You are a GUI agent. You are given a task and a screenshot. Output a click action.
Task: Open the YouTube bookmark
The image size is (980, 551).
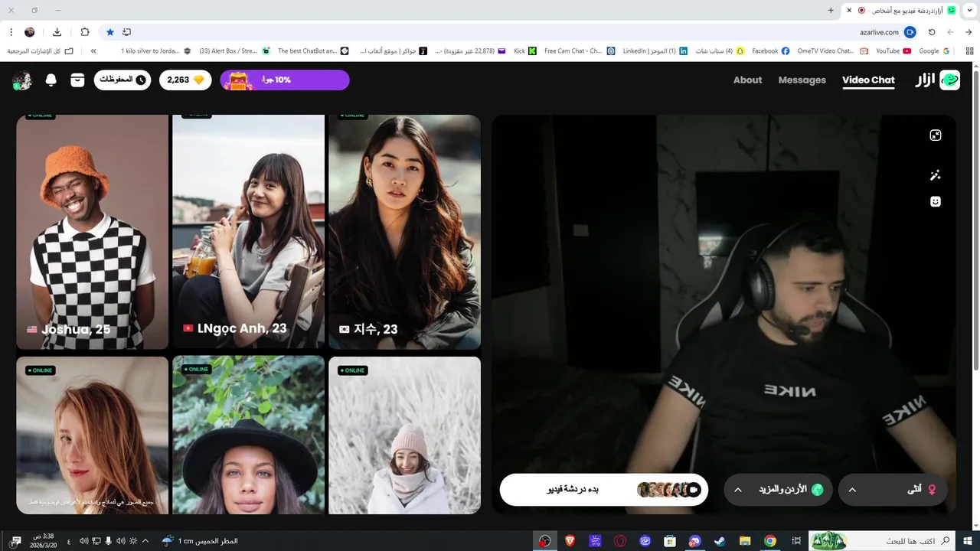coord(893,51)
